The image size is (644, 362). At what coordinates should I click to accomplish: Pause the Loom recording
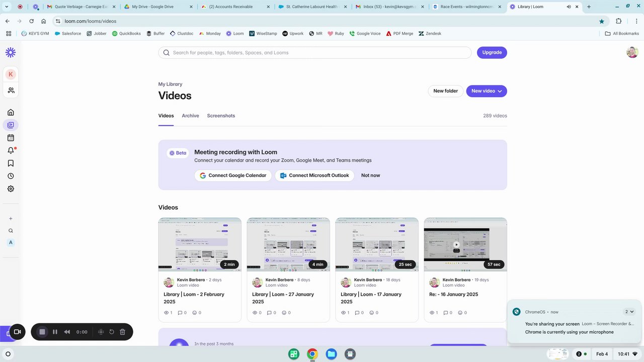tap(55, 332)
